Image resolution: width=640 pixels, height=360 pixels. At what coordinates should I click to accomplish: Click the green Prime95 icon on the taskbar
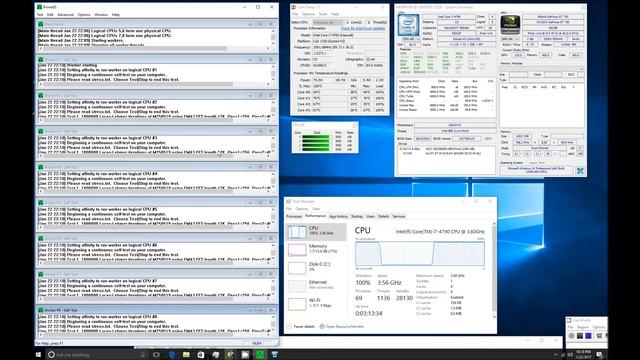(x=260, y=355)
